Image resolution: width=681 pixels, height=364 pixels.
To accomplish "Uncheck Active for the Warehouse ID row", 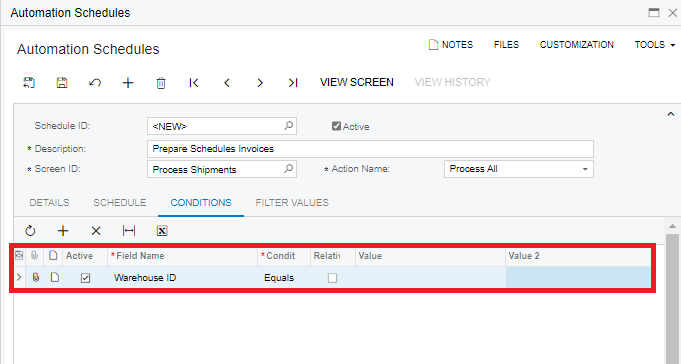I will 86,278.
